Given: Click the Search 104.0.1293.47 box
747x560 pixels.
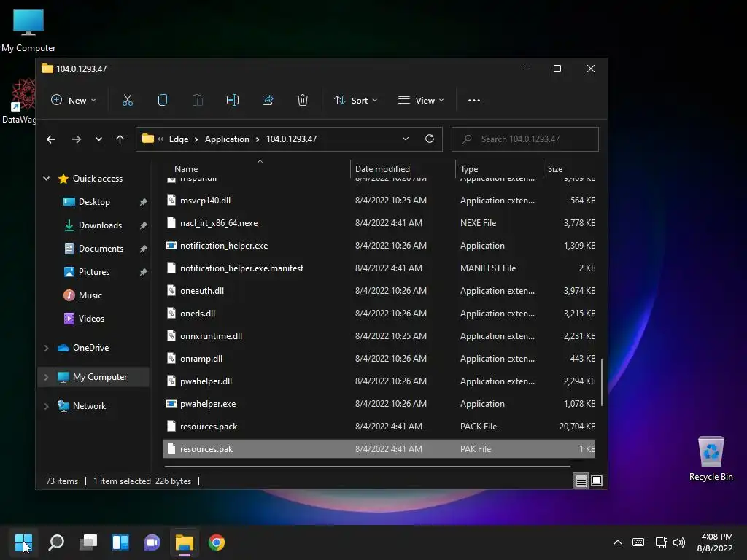Looking at the screenshot, I should coord(525,139).
